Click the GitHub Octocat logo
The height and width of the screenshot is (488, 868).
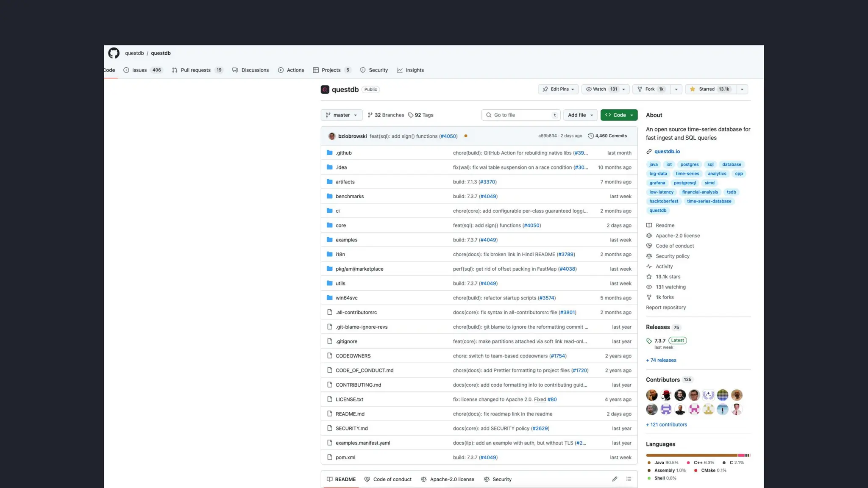[x=114, y=53]
